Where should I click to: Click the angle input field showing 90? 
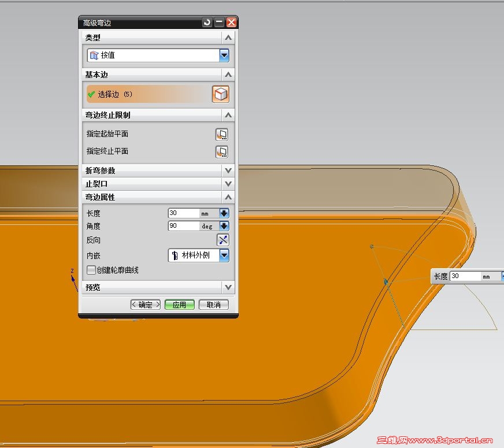tap(184, 226)
